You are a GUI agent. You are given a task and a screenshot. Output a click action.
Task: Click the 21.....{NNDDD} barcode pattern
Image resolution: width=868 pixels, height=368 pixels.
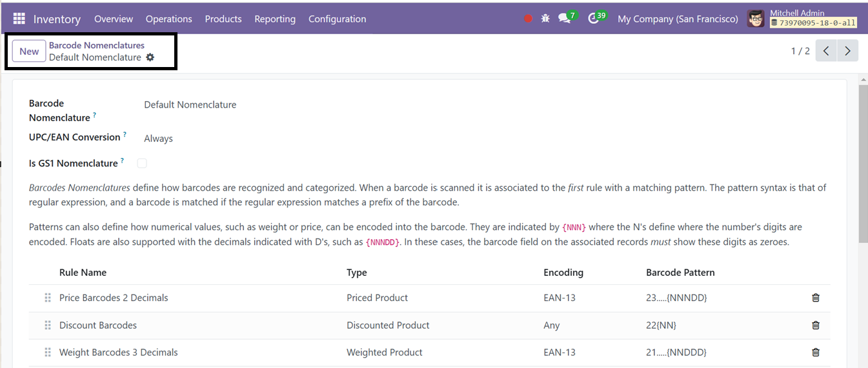coord(676,353)
